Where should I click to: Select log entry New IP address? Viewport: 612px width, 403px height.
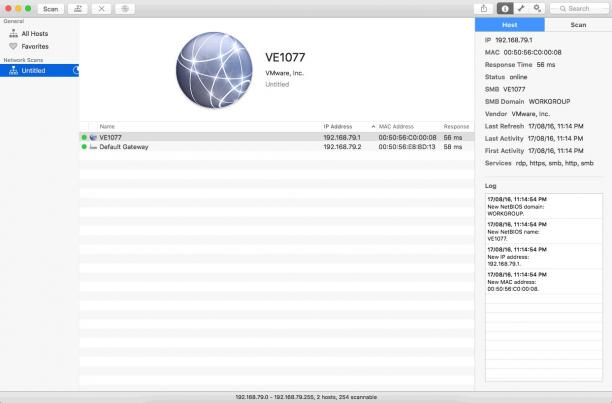544,256
